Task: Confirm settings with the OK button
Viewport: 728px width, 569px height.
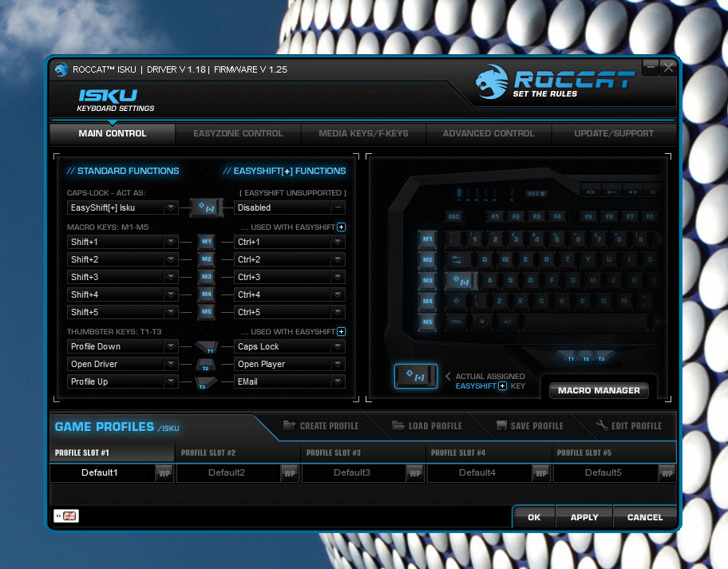Action: 534,517
